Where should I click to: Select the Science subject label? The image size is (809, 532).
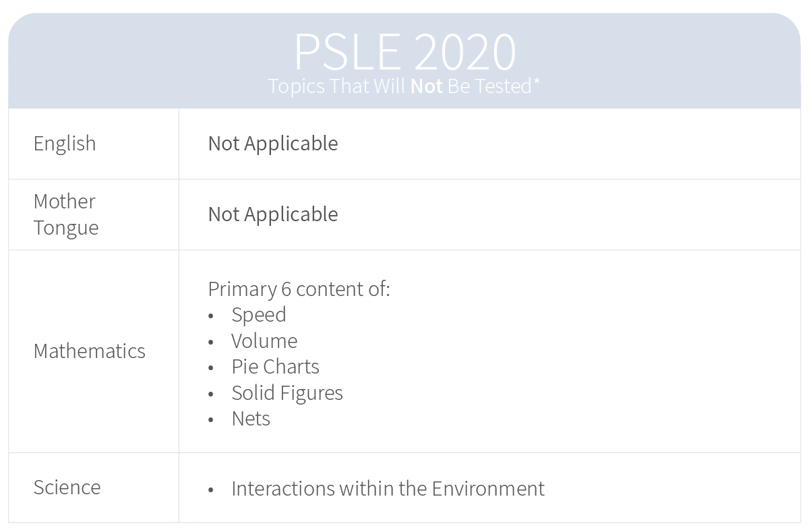click(67, 487)
